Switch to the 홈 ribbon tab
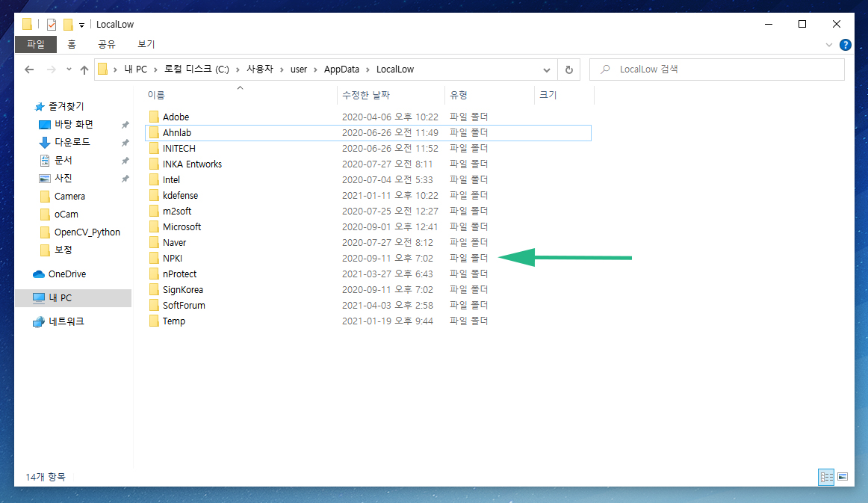Viewport: 868px width, 503px height. (72, 44)
